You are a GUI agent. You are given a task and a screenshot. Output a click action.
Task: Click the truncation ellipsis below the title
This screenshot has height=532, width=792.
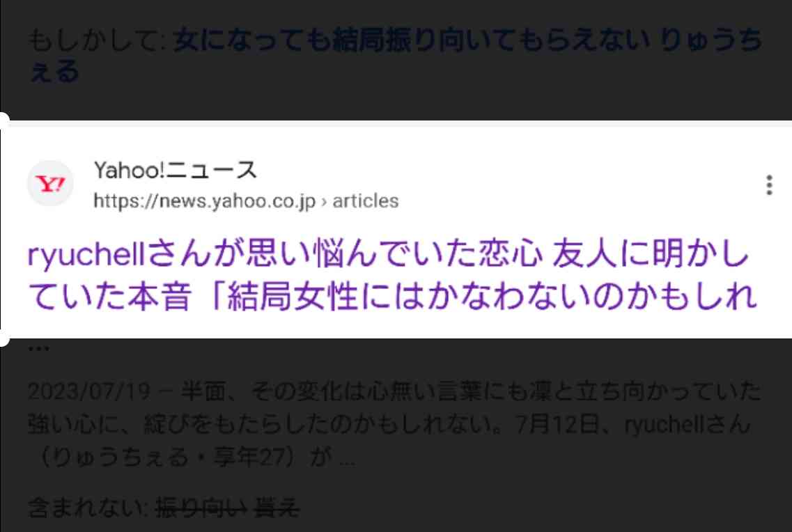pyautogui.click(x=38, y=348)
